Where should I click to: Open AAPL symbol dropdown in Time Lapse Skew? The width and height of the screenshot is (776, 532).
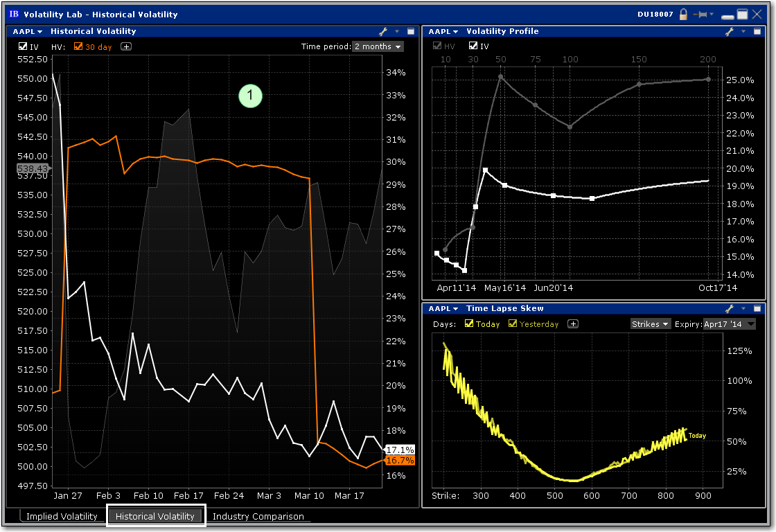[443, 308]
